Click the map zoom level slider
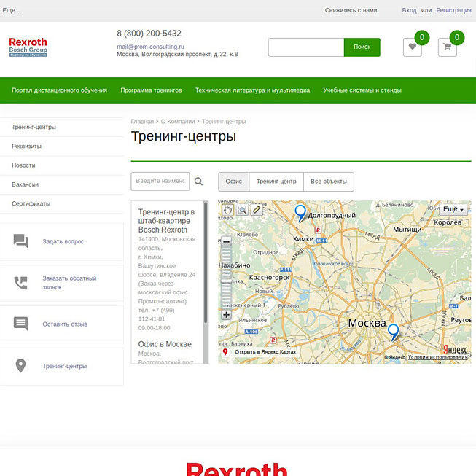 tap(226, 278)
